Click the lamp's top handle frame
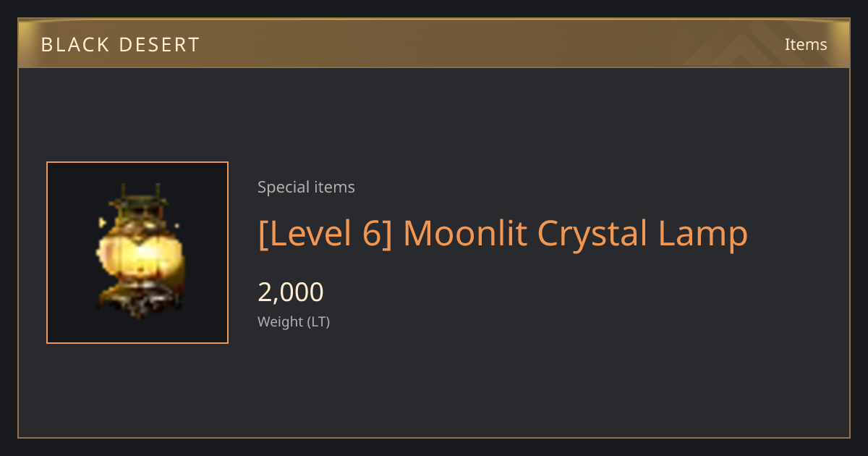 [x=140, y=195]
